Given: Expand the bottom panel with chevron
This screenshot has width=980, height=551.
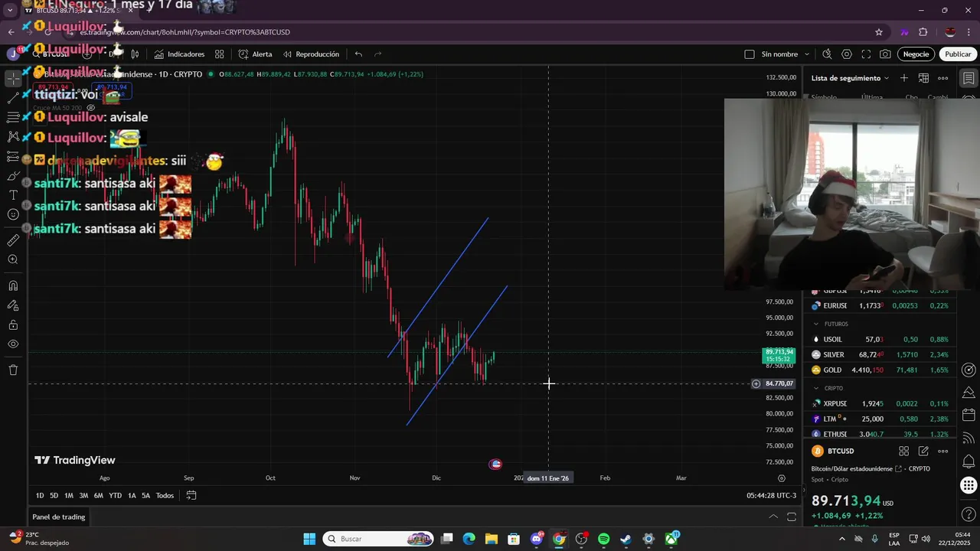Looking at the screenshot, I should pyautogui.click(x=773, y=517).
